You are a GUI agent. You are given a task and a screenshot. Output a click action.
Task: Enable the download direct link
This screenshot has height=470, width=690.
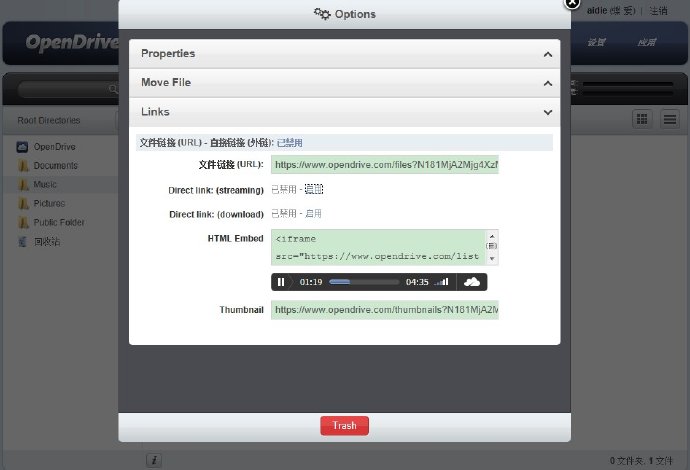tap(313, 213)
